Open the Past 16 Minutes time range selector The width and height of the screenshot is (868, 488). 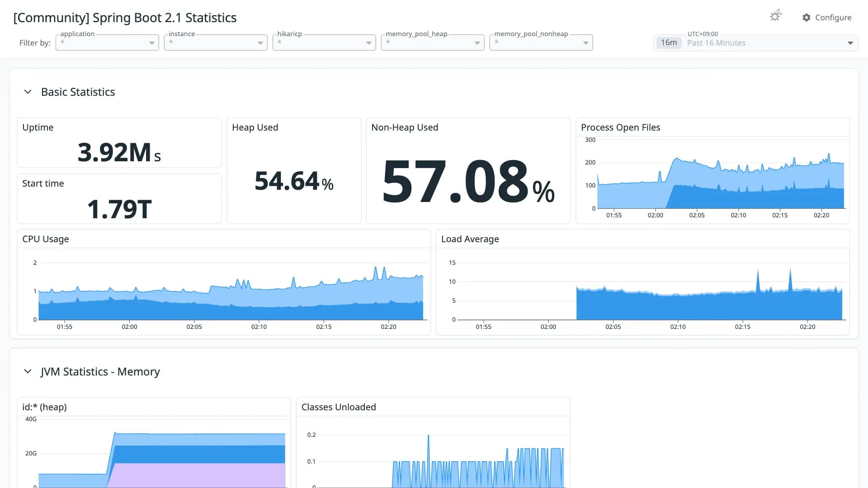[755, 43]
